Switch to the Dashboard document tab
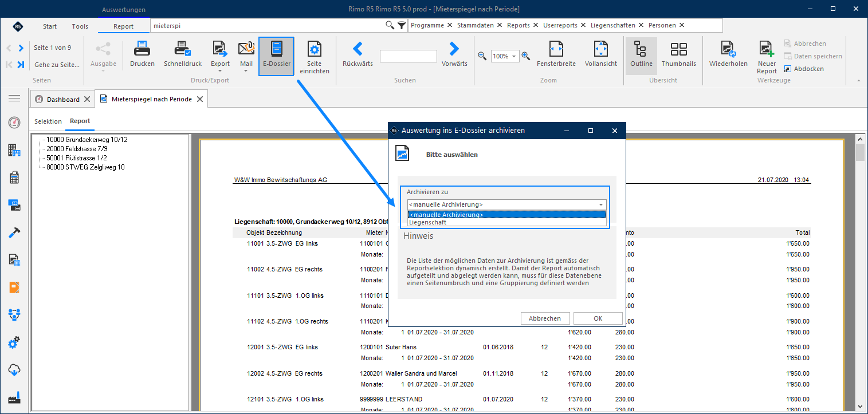 click(63, 100)
